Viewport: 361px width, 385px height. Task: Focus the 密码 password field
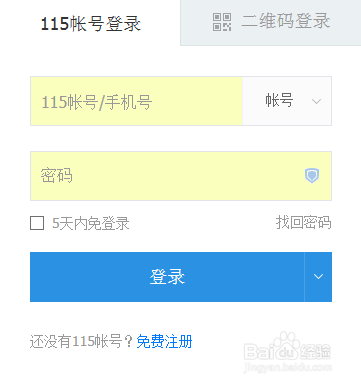point(181,176)
